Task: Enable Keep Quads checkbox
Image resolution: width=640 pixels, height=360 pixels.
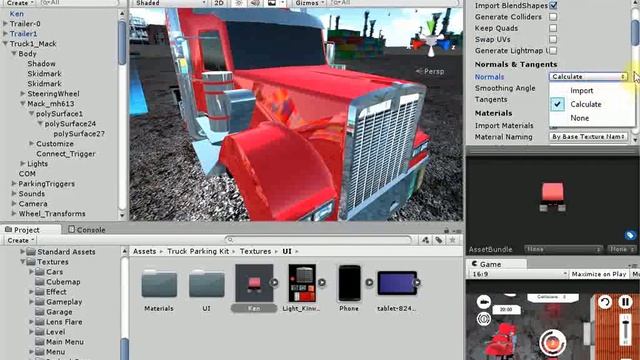Action: [x=553, y=28]
